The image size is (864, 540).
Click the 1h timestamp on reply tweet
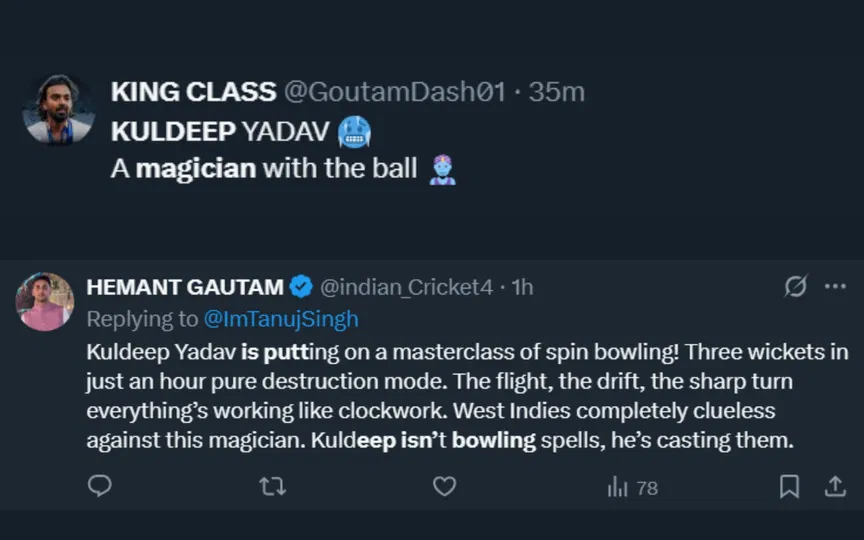(x=522, y=288)
